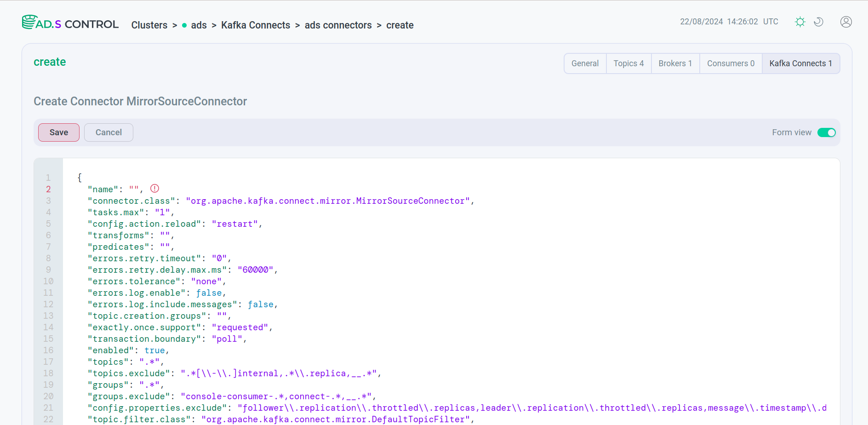The width and height of the screenshot is (868, 425).
Task: Open the Consumers 0 tab
Action: [x=731, y=63]
